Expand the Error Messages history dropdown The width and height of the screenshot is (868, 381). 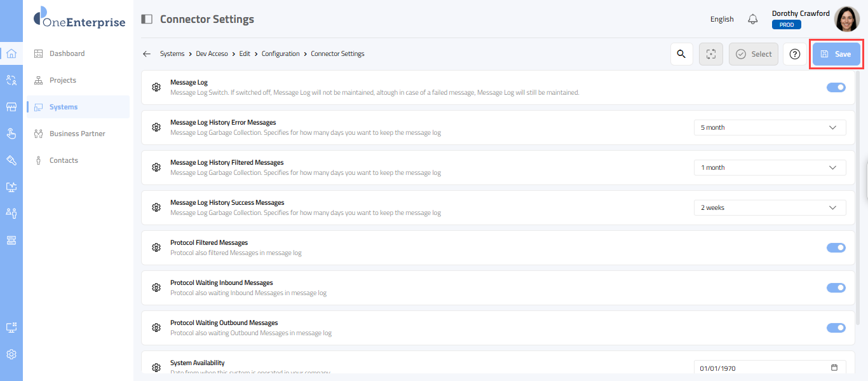pos(770,128)
